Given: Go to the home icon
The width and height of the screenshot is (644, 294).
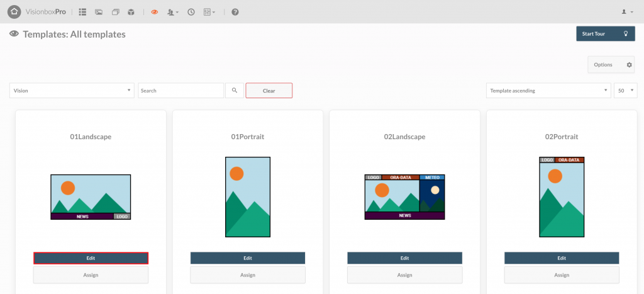Looking at the screenshot, I should click(14, 11).
